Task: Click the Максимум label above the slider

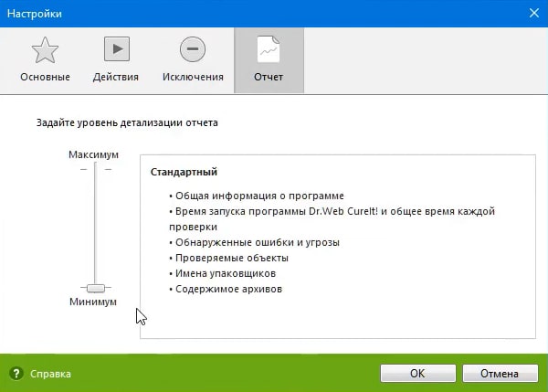Action: pyautogui.click(x=93, y=155)
